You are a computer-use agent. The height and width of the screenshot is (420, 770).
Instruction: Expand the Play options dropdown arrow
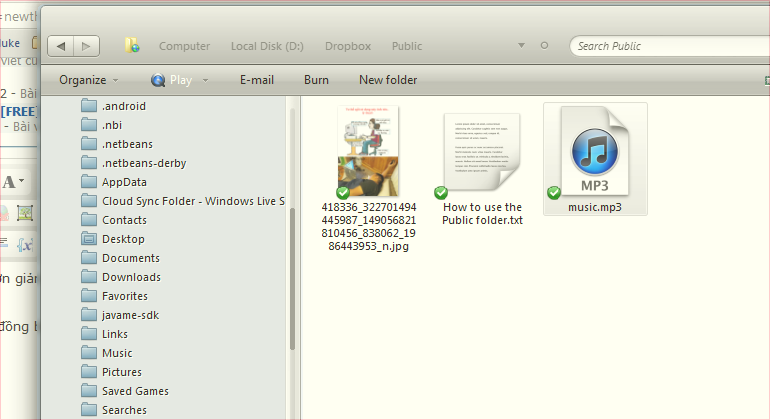pyautogui.click(x=206, y=80)
